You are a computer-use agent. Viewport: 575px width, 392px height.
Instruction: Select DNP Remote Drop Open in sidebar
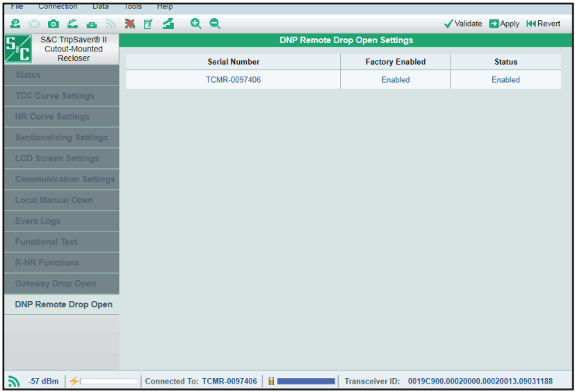coord(62,304)
